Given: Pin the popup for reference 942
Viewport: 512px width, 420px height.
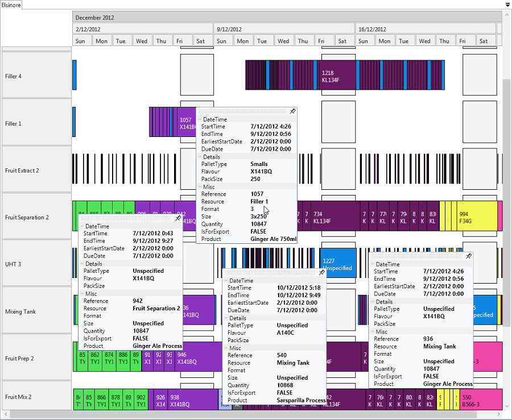Looking at the screenshot, I should pos(177,218).
